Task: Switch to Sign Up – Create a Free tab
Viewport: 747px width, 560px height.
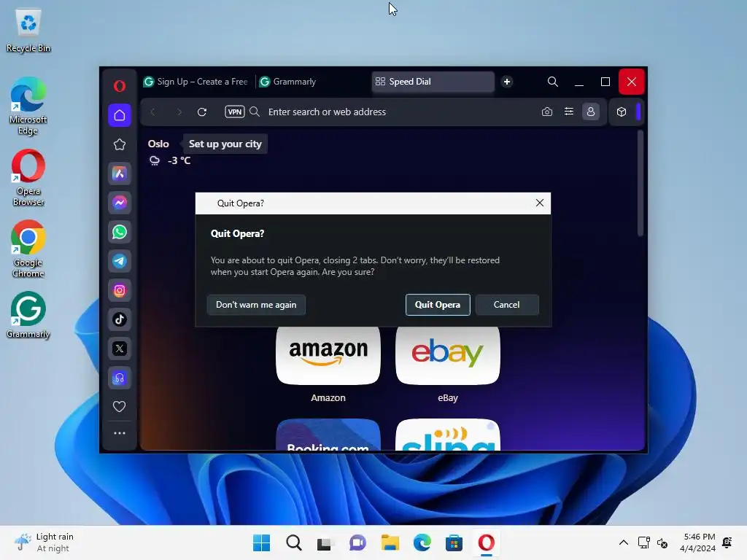Action: (x=196, y=82)
